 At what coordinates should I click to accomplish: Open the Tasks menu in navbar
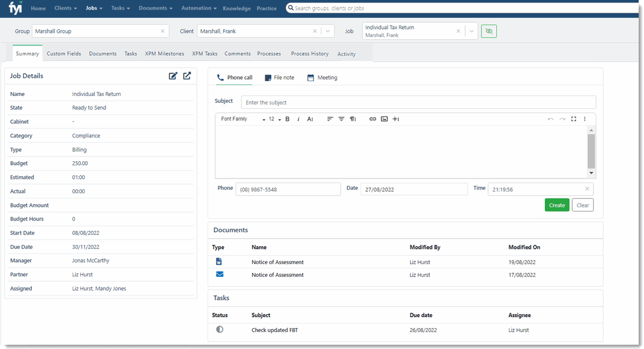point(121,8)
